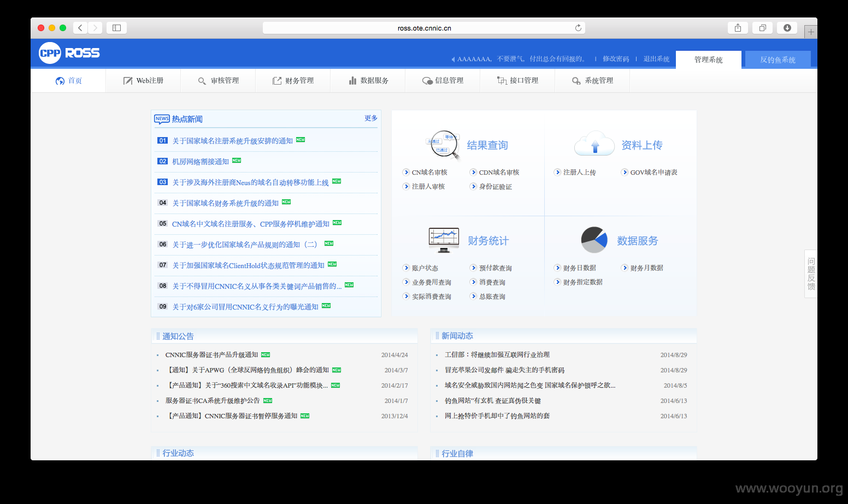Click the 通知公告 section header
The image size is (848, 504).
(x=178, y=336)
